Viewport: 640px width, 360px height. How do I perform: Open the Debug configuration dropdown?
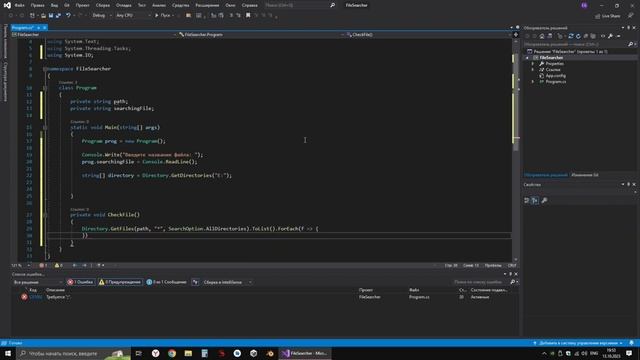click(x=102, y=16)
